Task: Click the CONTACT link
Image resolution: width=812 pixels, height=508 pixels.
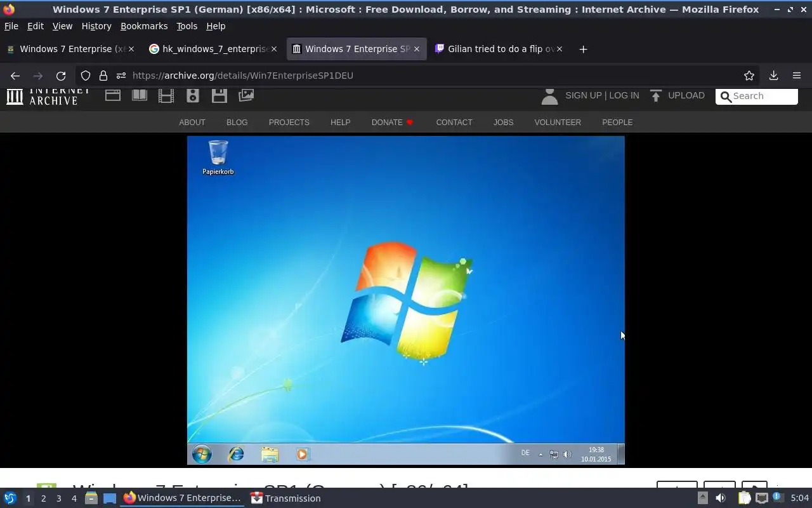Action: tap(454, 122)
